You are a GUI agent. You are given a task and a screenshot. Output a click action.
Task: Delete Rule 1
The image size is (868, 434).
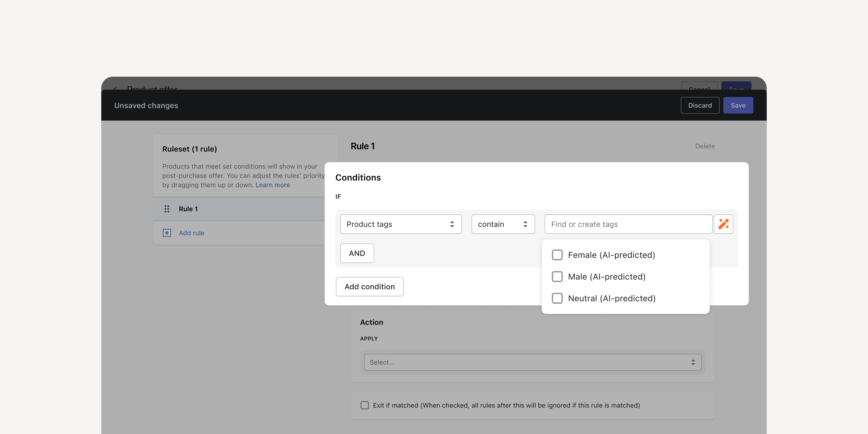click(705, 146)
